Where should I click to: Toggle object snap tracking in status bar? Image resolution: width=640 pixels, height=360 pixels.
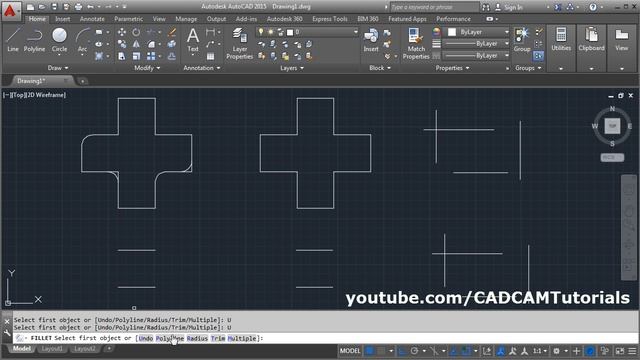point(454,351)
